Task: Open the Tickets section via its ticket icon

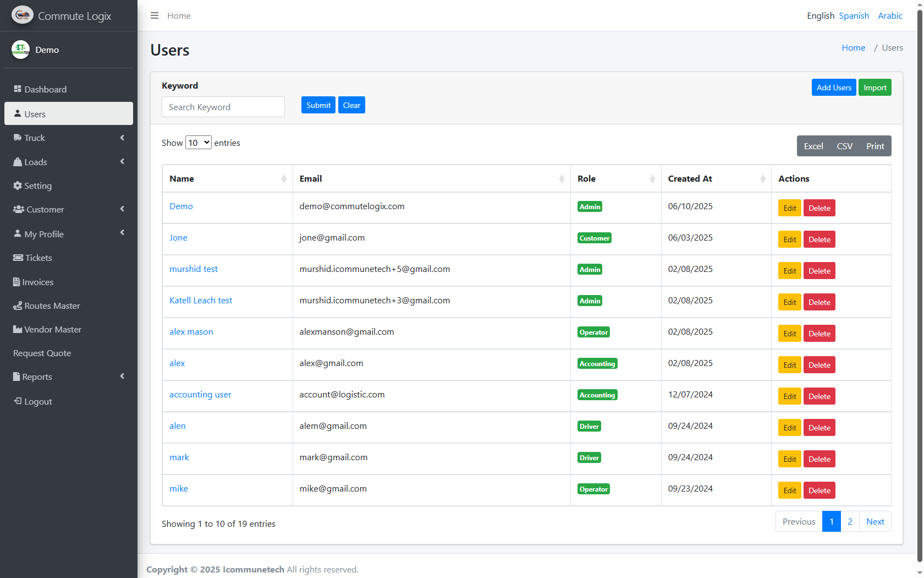Action: [x=17, y=258]
